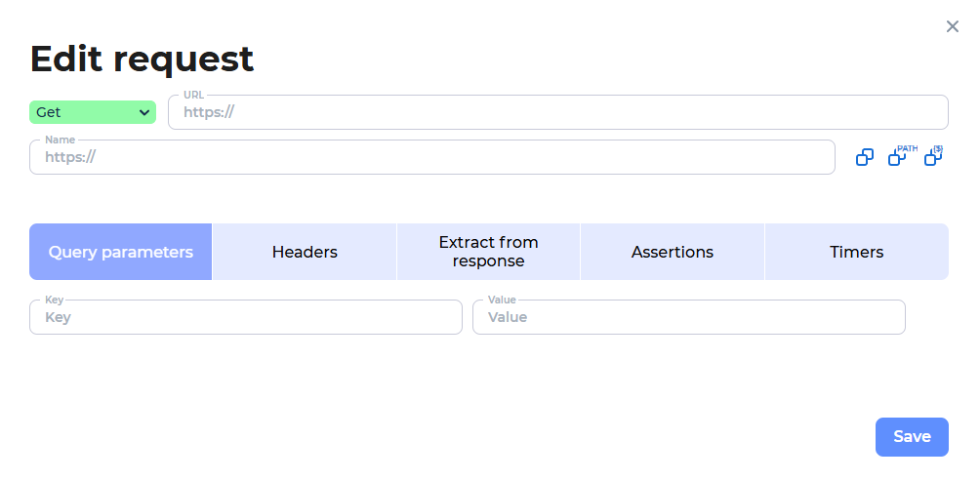Click the Save button
Screen dimensions: 980x481
click(912, 437)
